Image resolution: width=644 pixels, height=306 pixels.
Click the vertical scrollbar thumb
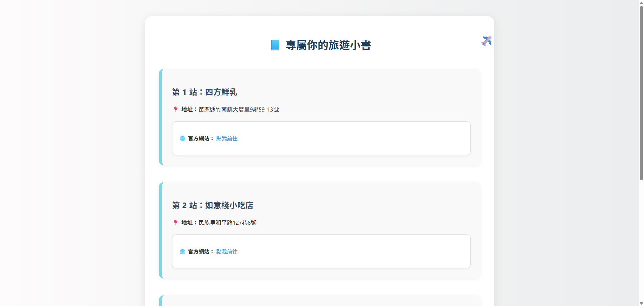tap(641, 92)
